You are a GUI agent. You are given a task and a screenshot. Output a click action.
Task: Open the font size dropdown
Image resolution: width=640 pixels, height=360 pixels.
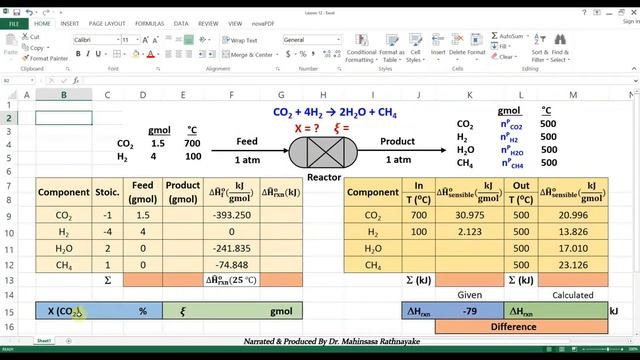137,40
